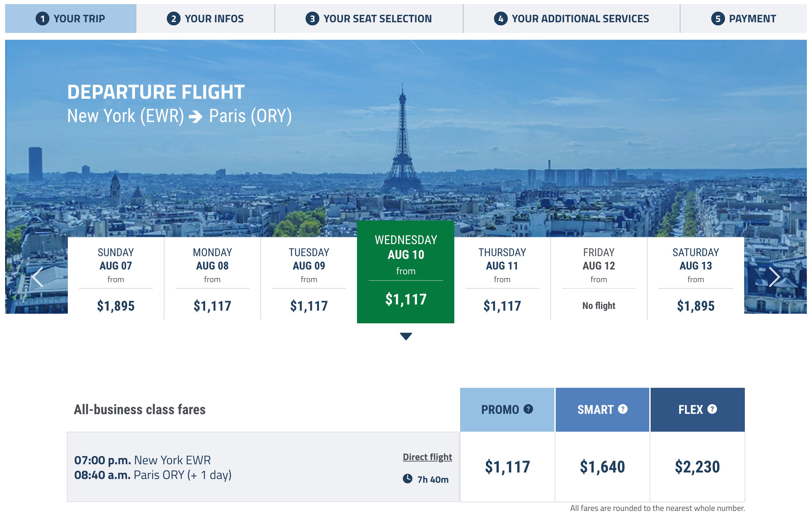Screen dimensions: 812x515
Task: Select Monday Aug 08 departure date
Action: point(212,278)
